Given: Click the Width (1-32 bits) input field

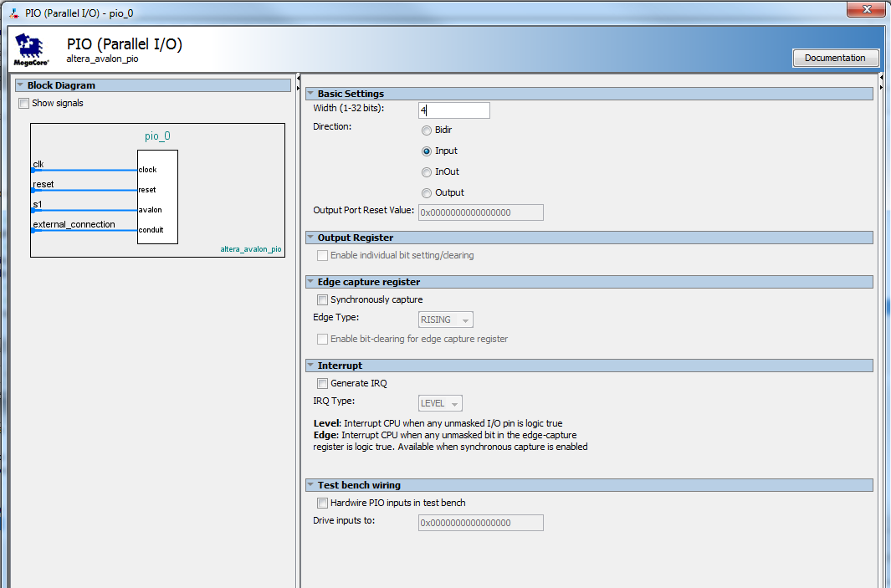Looking at the screenshot, I should click(454, 110).
